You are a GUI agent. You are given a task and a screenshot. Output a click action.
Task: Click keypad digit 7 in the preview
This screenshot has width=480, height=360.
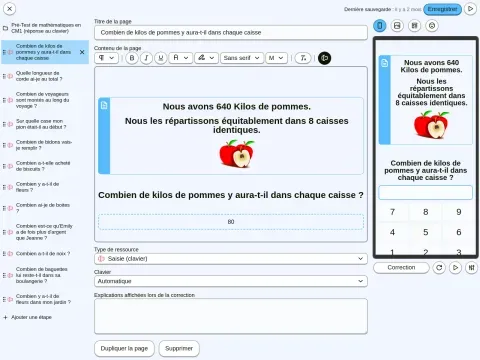(392, 212)
